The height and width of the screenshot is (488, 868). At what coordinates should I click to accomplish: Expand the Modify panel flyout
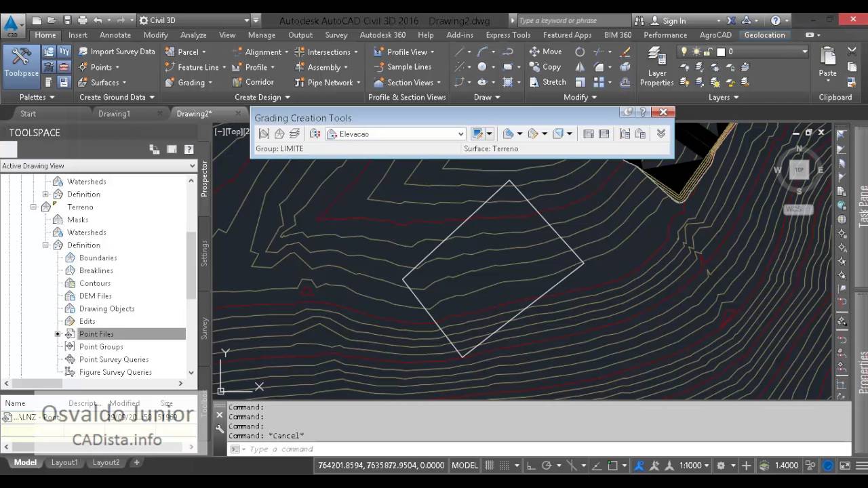pyautogui.click(x=579, y=97)
